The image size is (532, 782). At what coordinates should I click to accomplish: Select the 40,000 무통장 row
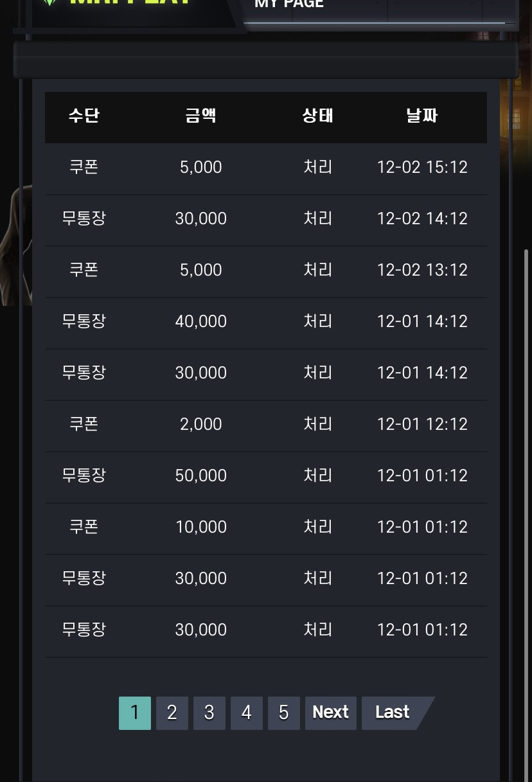(x=266, y=323)
